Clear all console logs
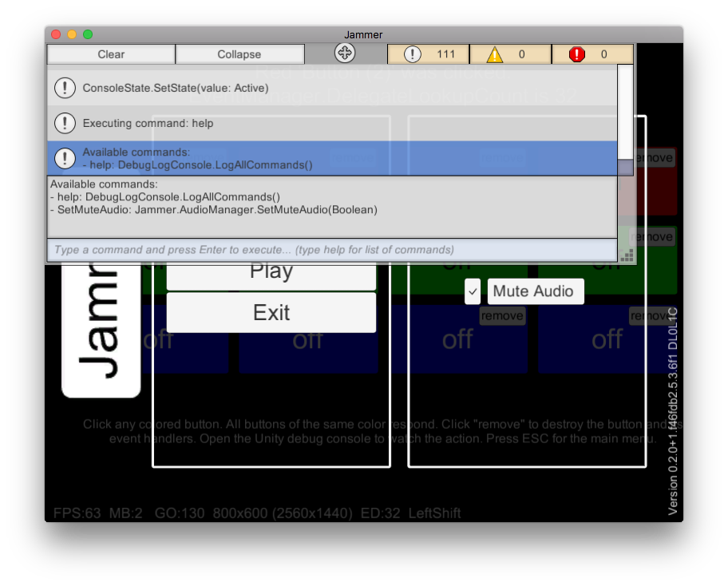728x586 pixels. pyautogui.click(x=110, y=53)
